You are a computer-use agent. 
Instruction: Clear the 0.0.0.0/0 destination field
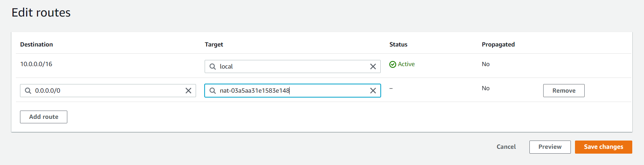click(x=188, y=91)
